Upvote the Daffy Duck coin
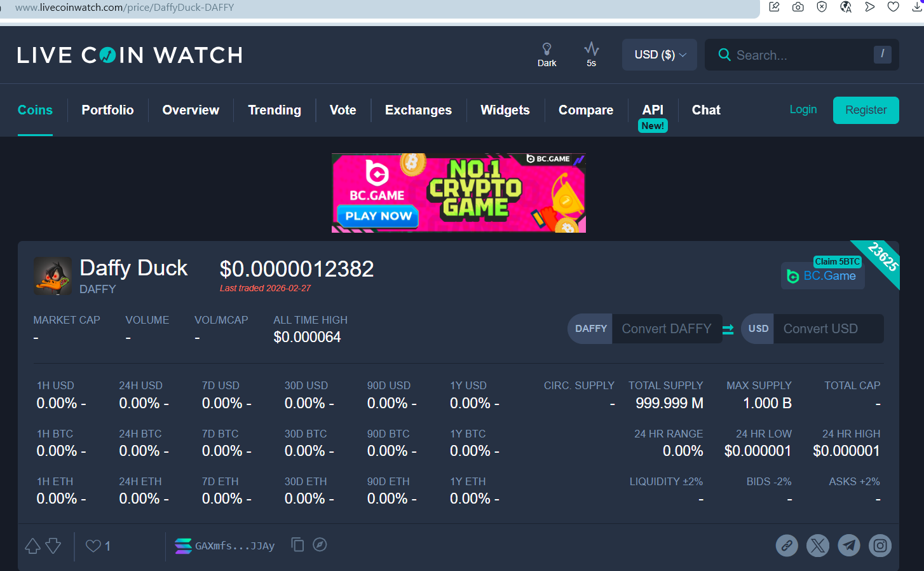The height and width of the screenshot is (571, 924). click(x=33, y=546)
